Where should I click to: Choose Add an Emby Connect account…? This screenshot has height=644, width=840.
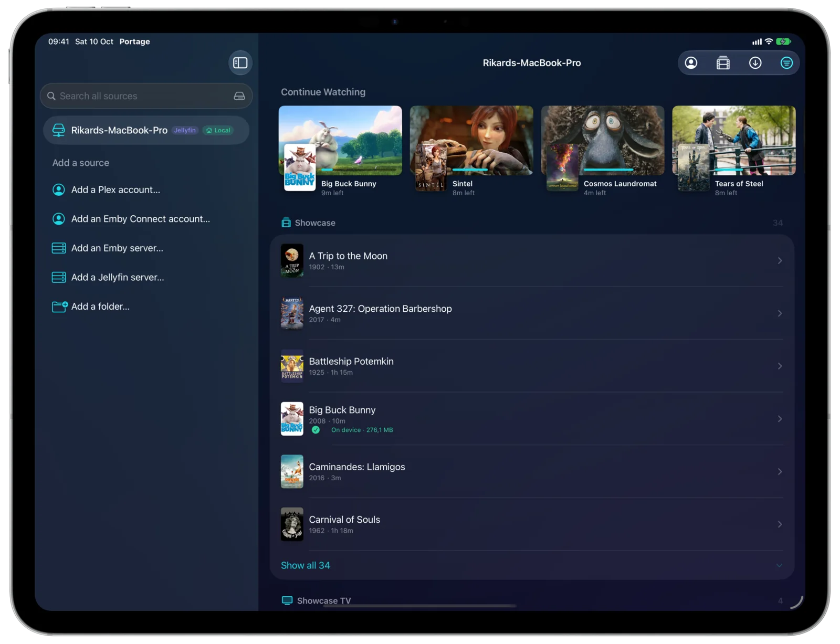coord(140,219)
